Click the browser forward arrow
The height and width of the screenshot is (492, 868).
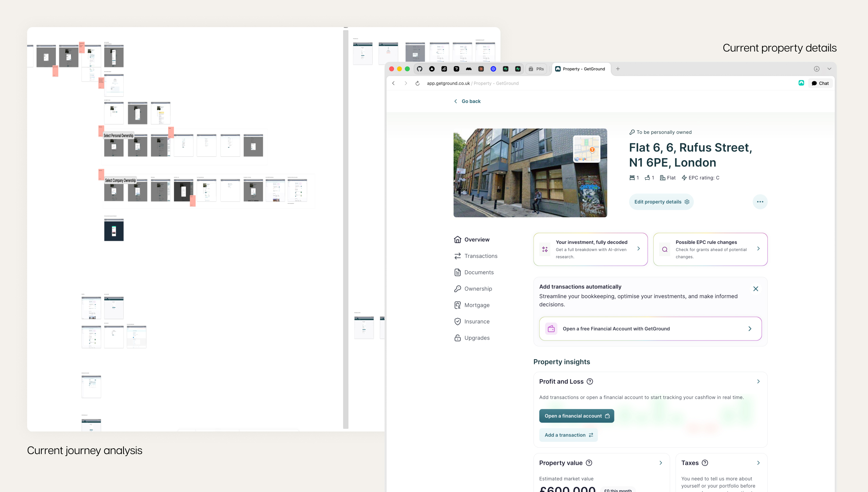[x=406, y=83]
